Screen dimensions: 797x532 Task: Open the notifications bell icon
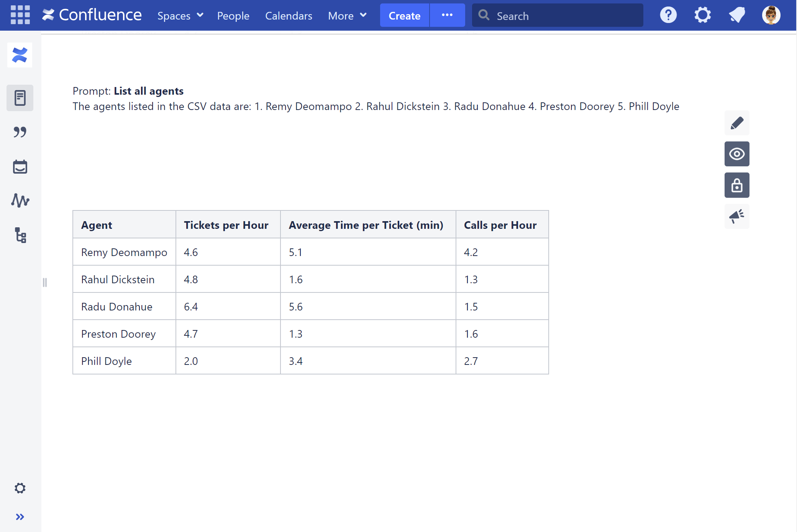pyautogui.click(x=736, y=15)
